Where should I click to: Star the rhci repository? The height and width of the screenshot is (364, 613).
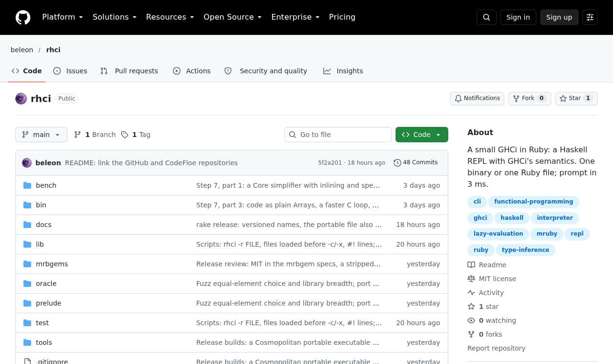(x=576, y=99)
